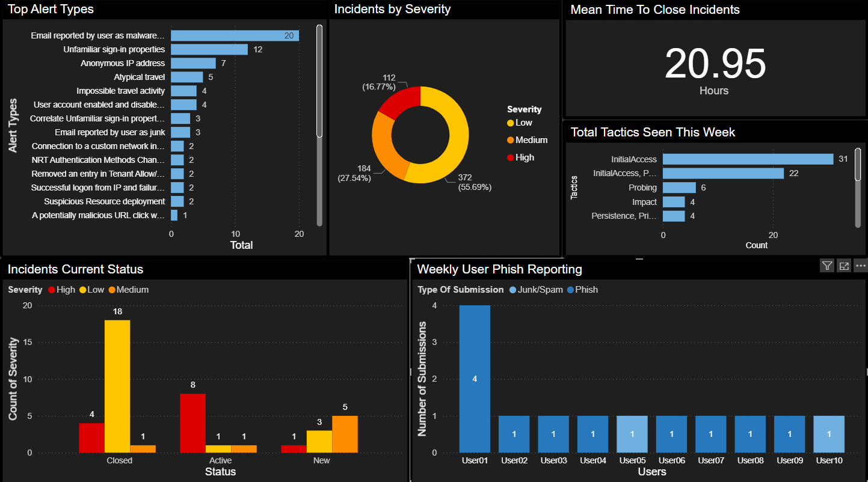Viewport: 868px width, 482px height.
Task: Click the User04 submissions bar
Action: click(593, 434)
